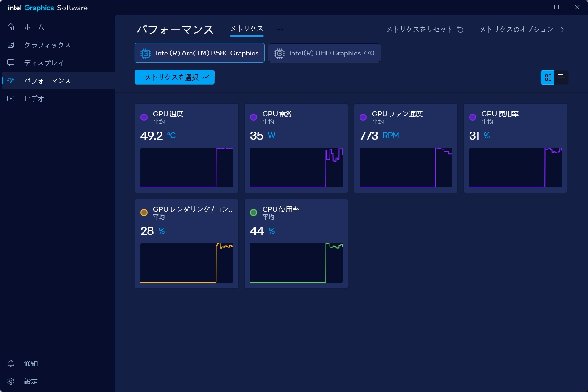Click the 44 % CPU usage value
The width and height of the screenshot is (588, 392).
tap(262, 231)
